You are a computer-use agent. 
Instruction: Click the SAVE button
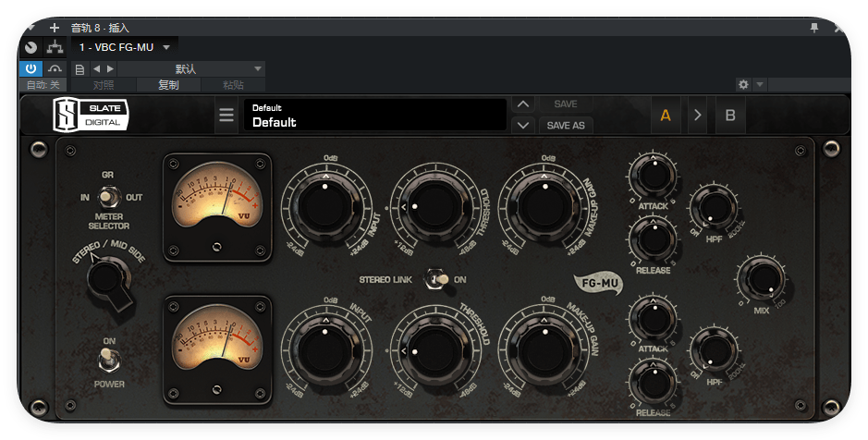(x=565, y=104)
